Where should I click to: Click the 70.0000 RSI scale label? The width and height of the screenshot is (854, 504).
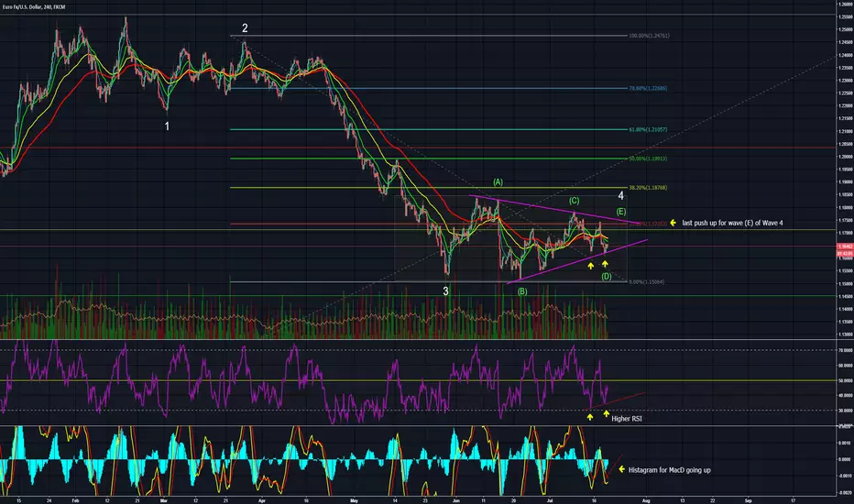coord(846,350)
